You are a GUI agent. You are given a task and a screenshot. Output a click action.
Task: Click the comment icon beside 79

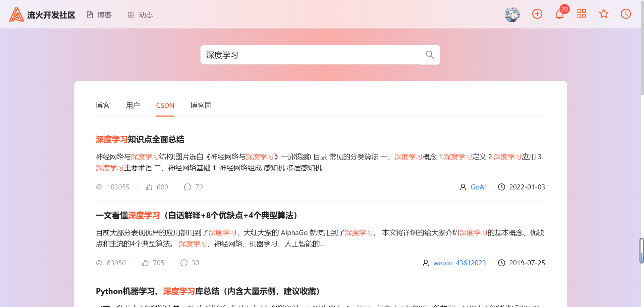point(187,187)
